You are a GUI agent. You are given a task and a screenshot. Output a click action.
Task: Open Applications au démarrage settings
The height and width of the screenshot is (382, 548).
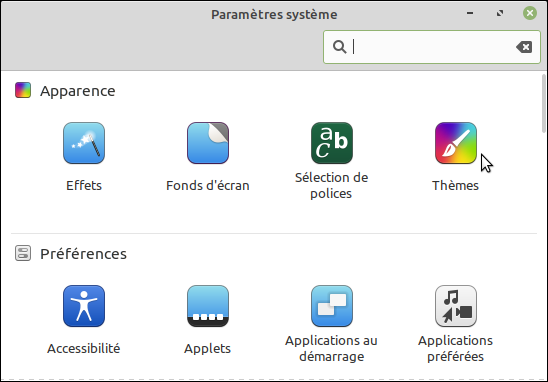(332, 306)
